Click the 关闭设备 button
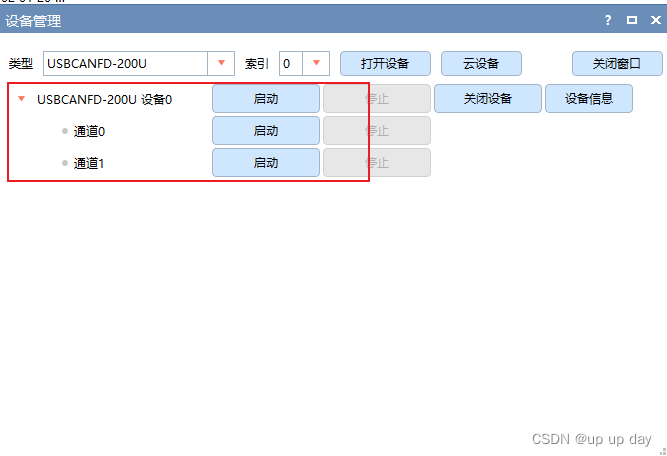 coord(488,99)
